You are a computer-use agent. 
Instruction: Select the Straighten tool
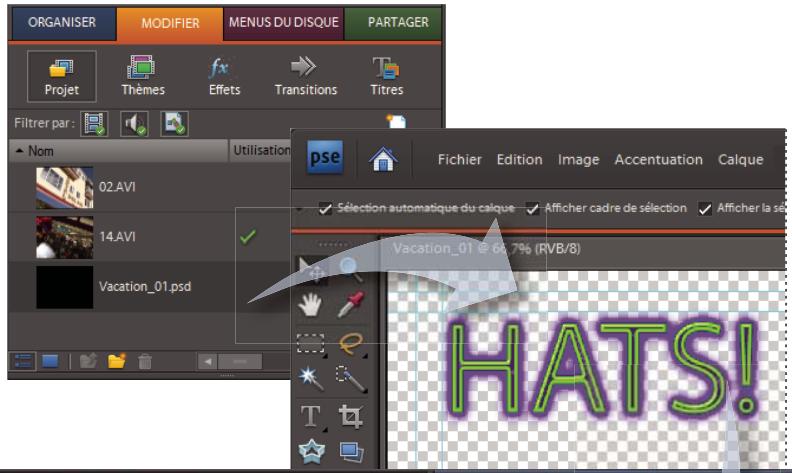pyautogui.click(x=352, y=452)
